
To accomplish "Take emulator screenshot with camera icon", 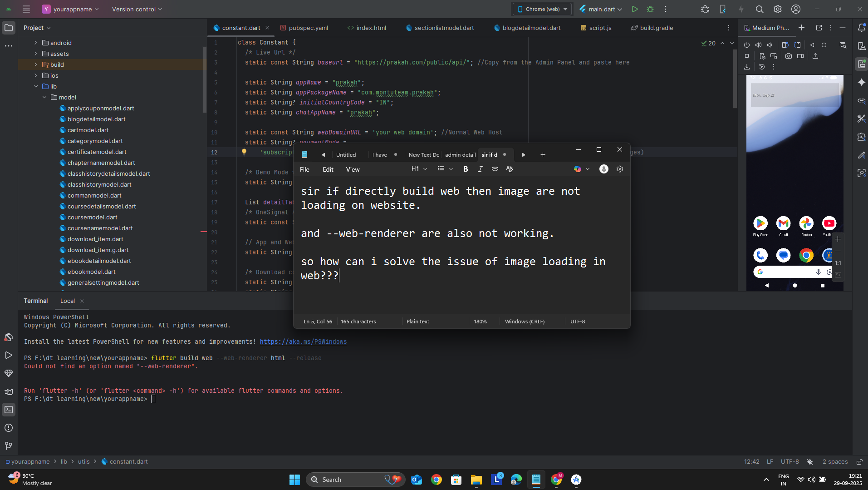I will (x=789, y=56).
